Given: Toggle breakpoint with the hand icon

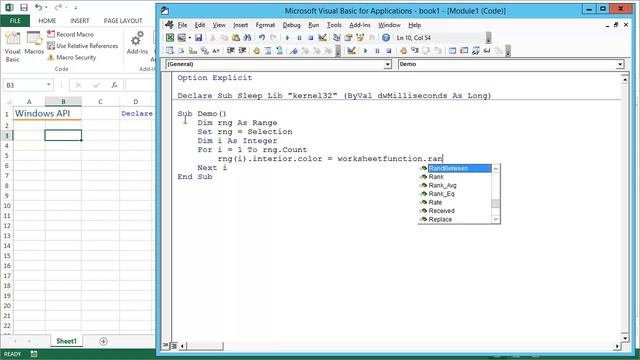Looking at the screenshot, I should pyautogui.click(x=256, y=51).
